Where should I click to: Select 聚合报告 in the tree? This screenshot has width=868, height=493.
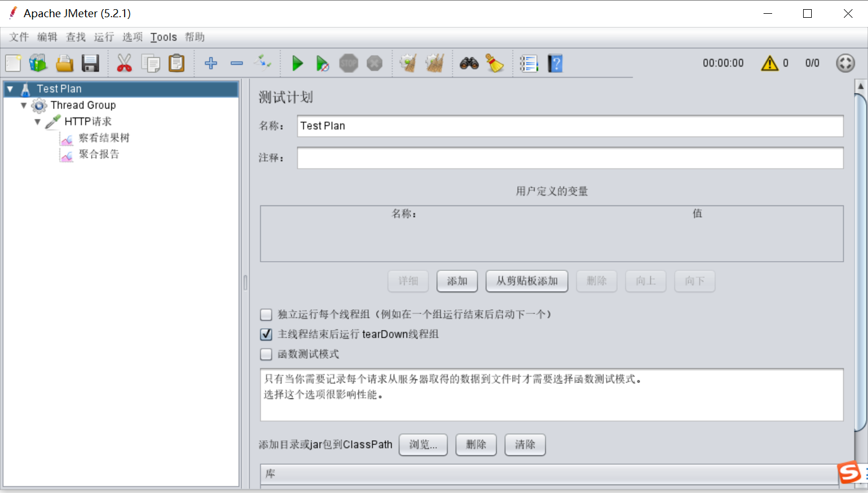click(x=99, y=154)
